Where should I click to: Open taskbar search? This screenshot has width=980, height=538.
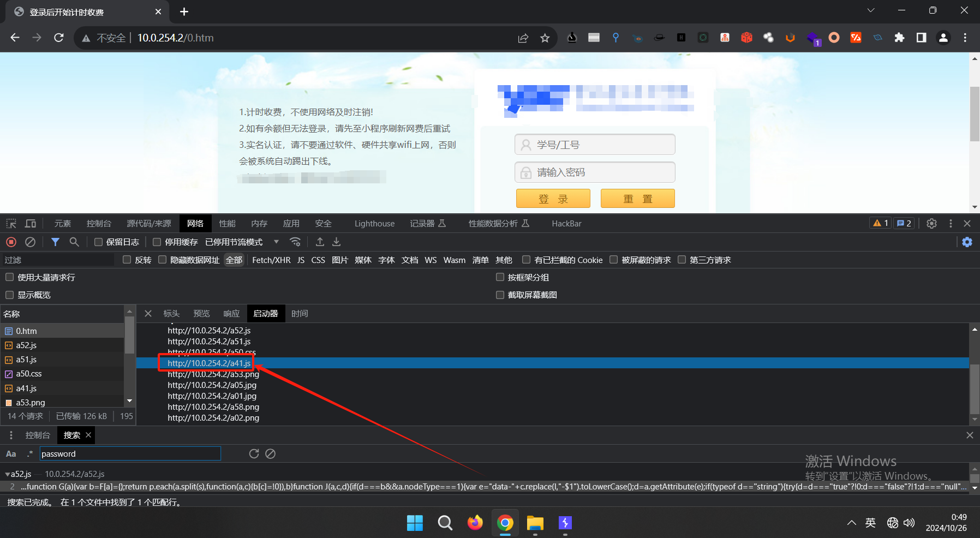pyautogui.click(x=445, y=523)
